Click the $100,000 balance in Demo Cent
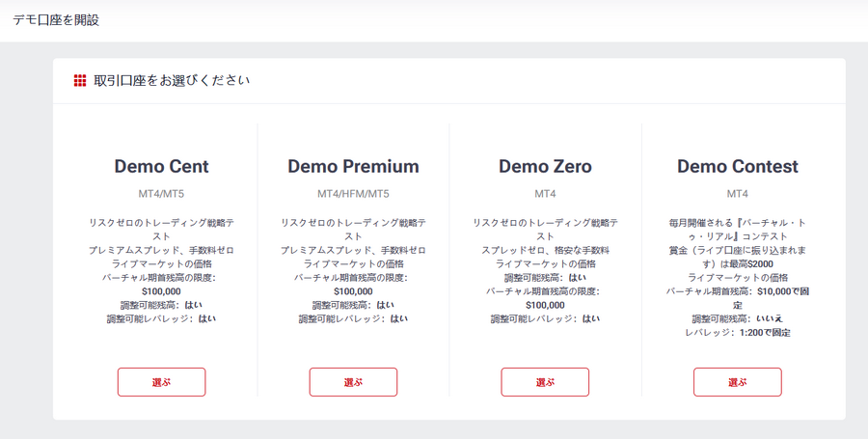The height and width of the screenshot is (439, 868). (161, 291)
